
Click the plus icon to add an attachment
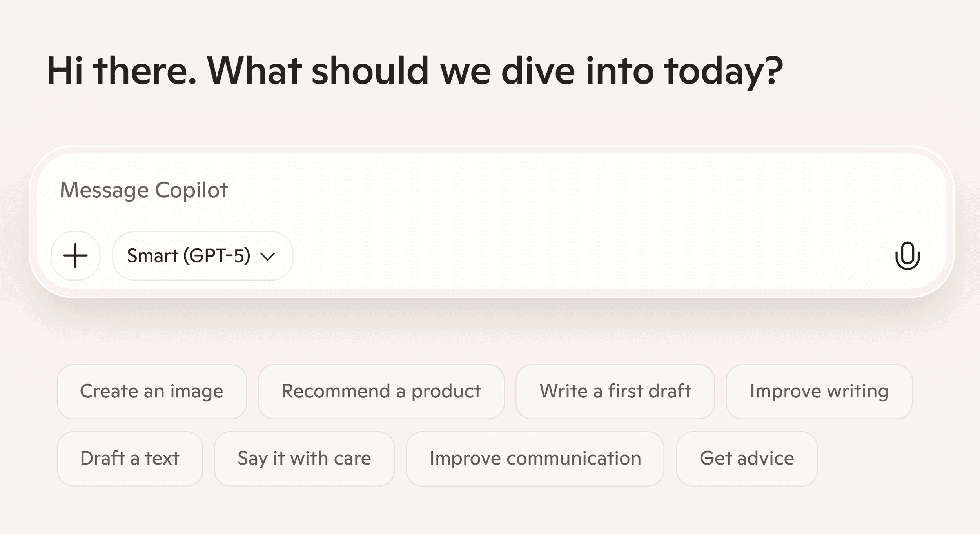click(x=75, y=255)
